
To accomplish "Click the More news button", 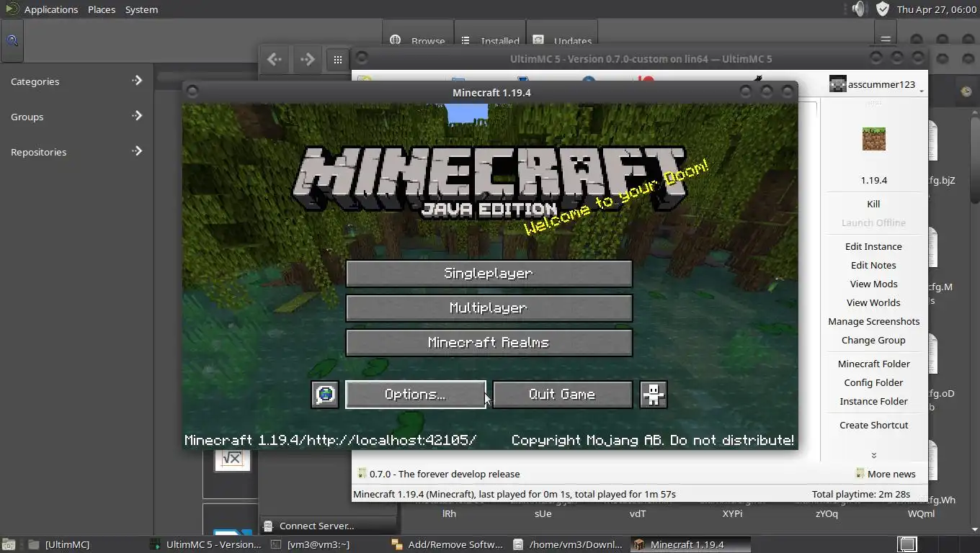I will 885,474.
